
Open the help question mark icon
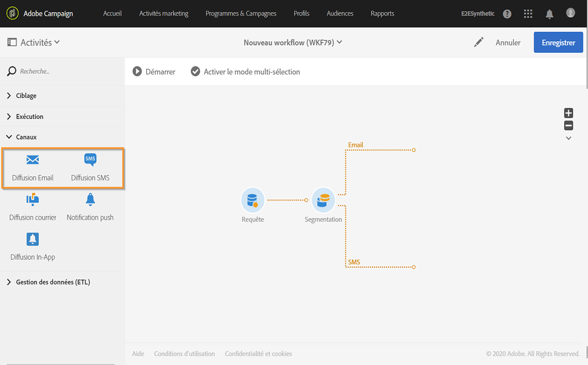point(507,14)
